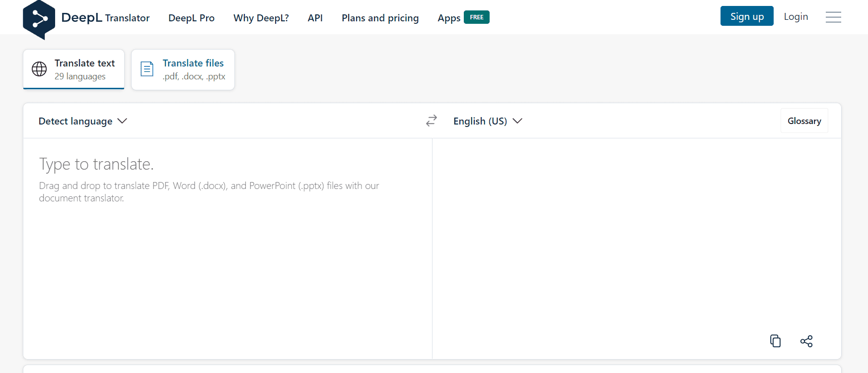Click the Sign up button
868x373 pixels.
(x=747, y=16)
